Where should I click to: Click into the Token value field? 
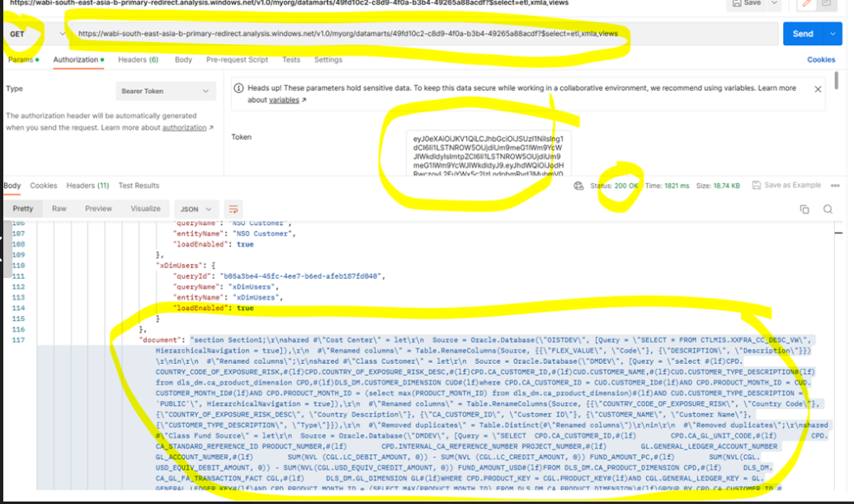click(488, 153)
